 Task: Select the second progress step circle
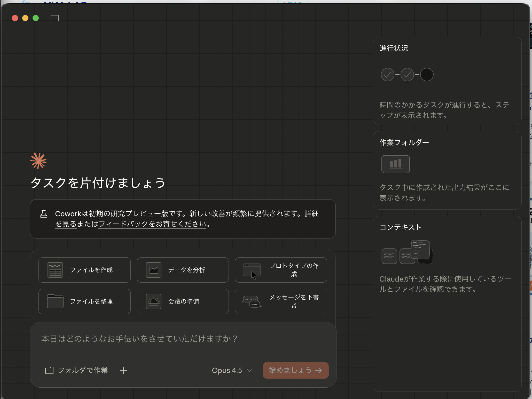click(407, 75)
